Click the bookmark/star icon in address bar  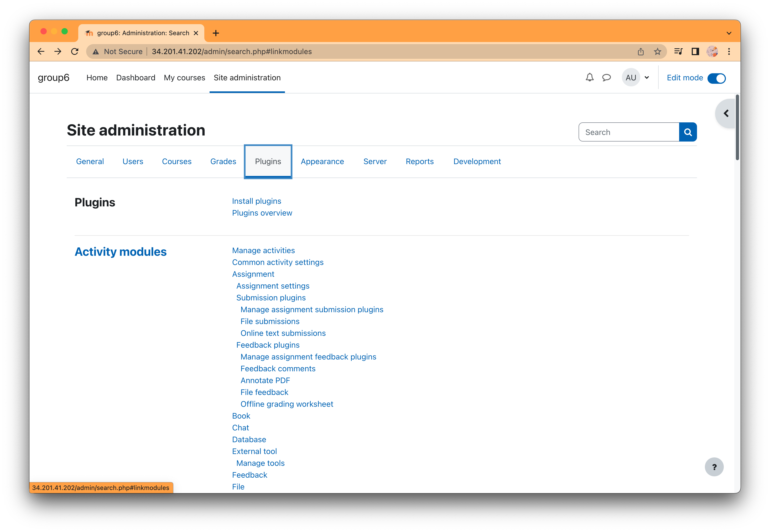[x=658, y=51]
